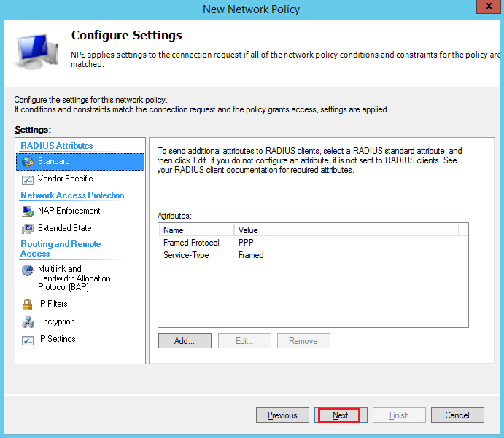Click the IP Filters padlock icon
504x438 pixels.
pos(27,305)
